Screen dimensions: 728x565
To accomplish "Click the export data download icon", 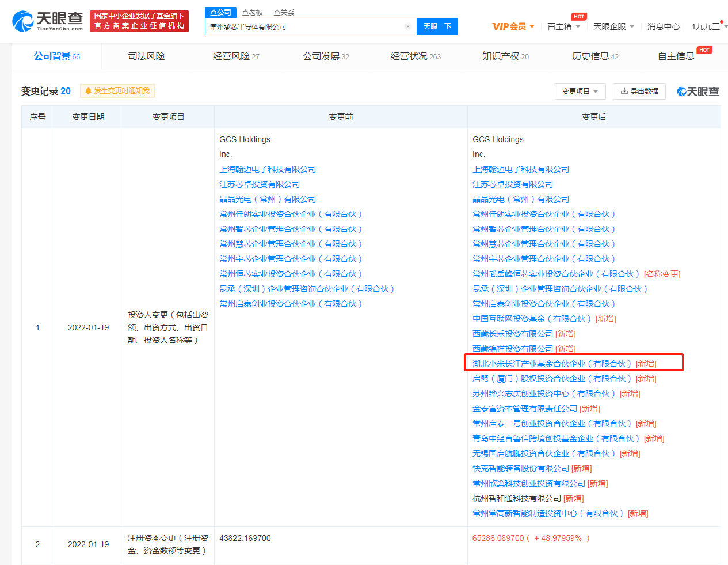I will 624,91.
